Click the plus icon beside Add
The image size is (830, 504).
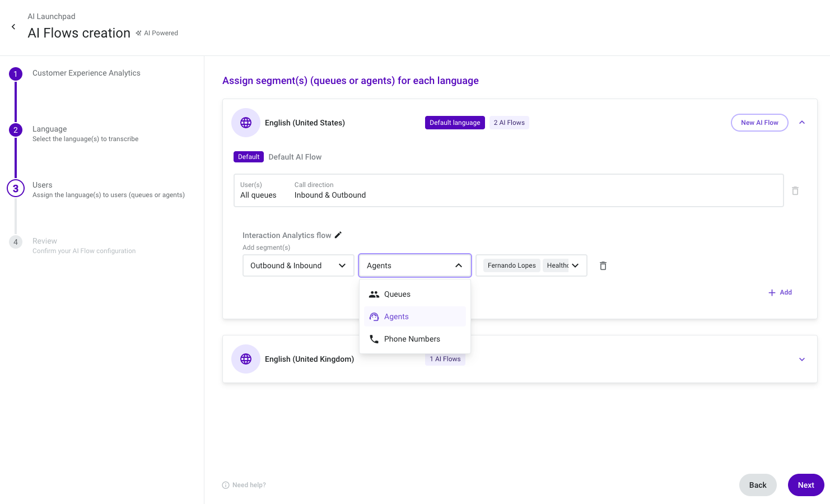[772, 293]
